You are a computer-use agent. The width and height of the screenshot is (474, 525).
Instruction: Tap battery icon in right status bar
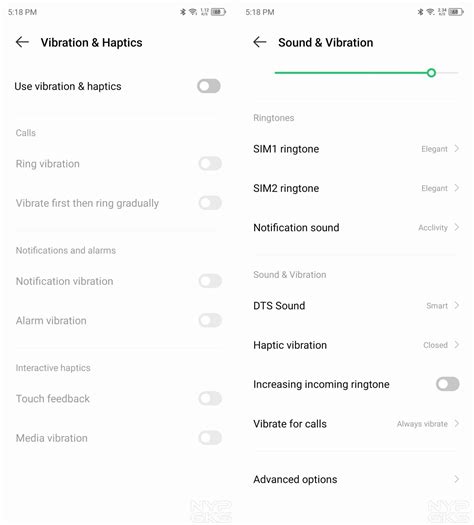tap(456, 12)
